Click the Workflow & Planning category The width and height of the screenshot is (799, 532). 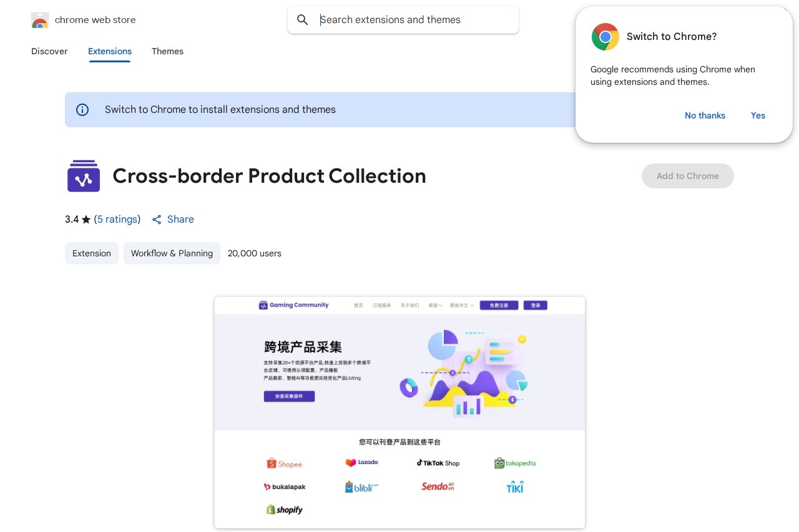[x=172, y=253]
